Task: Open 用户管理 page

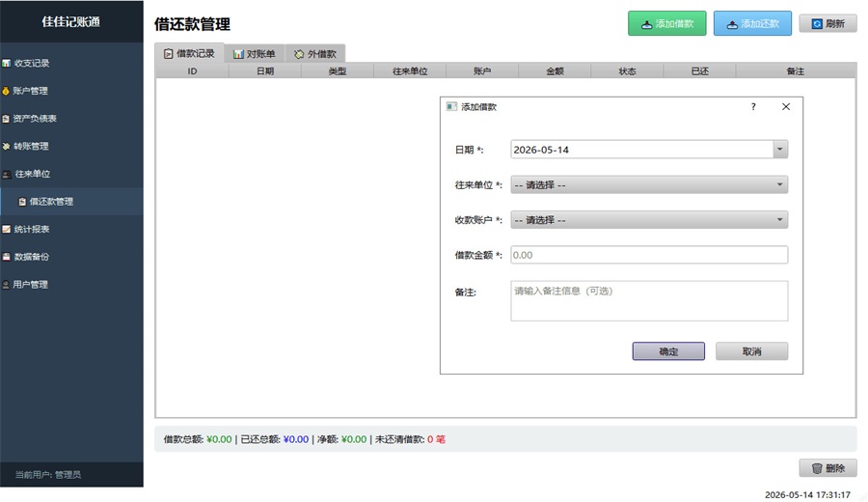Action: pos(71,285)
